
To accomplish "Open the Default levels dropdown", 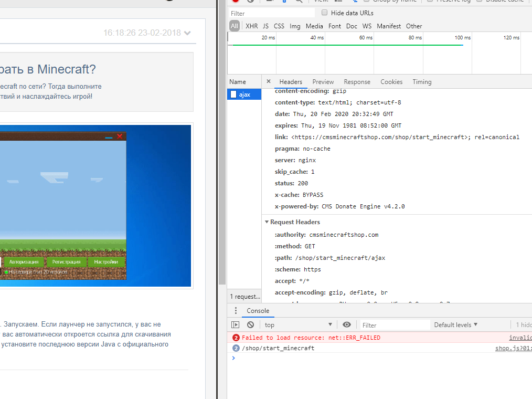I will click(455, 325).
